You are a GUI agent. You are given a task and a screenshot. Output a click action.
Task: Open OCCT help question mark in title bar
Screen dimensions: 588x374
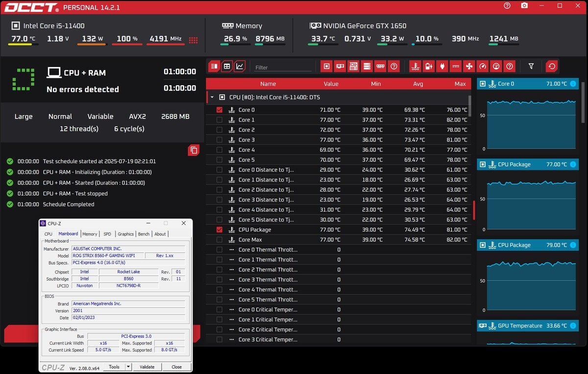pyautogui.click(x=507, y=6)
